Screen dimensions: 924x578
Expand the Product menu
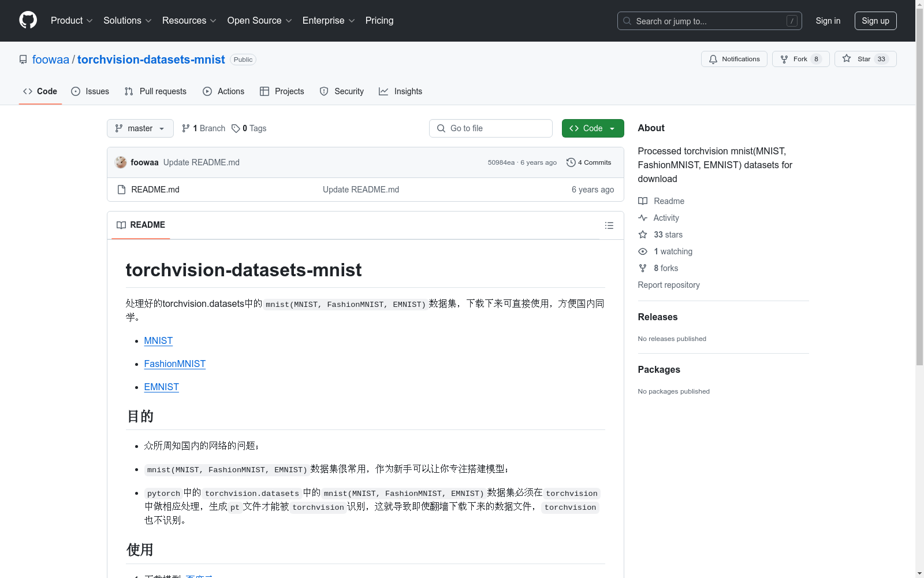tap(72, 20)
